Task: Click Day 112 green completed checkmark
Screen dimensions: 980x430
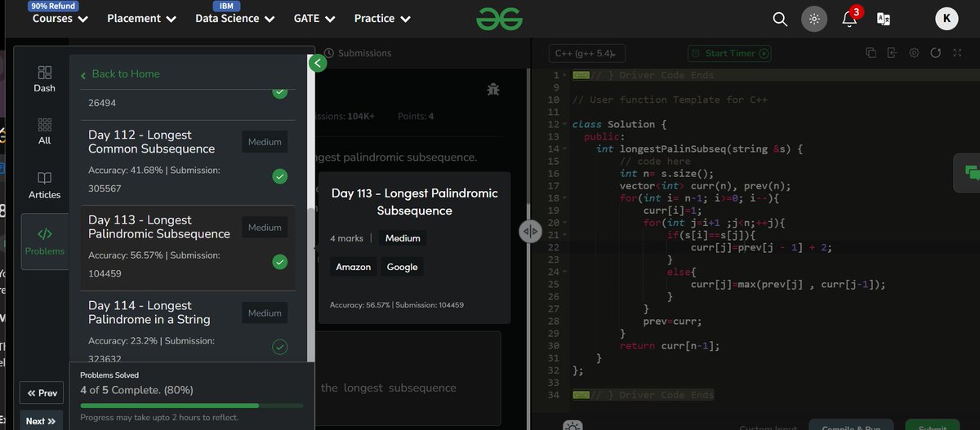Action: pyautogui.click(x=279, y=176)
